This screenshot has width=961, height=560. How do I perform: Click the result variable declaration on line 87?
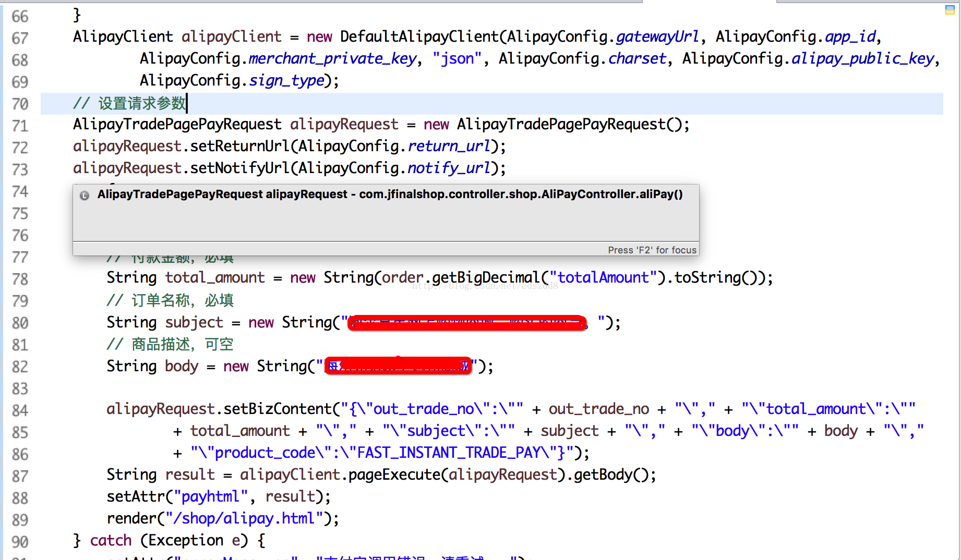[x=190, y=474]
